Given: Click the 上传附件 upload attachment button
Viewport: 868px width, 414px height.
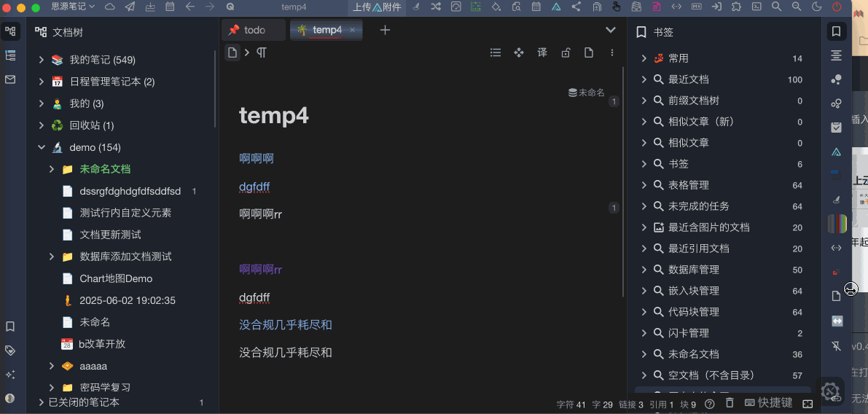Looking at the screenshot, I should click(x=377, y=7).
